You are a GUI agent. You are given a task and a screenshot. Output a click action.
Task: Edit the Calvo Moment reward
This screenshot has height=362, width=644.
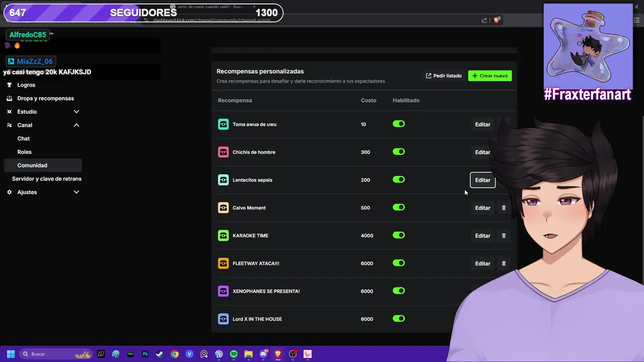click(482, 208)
